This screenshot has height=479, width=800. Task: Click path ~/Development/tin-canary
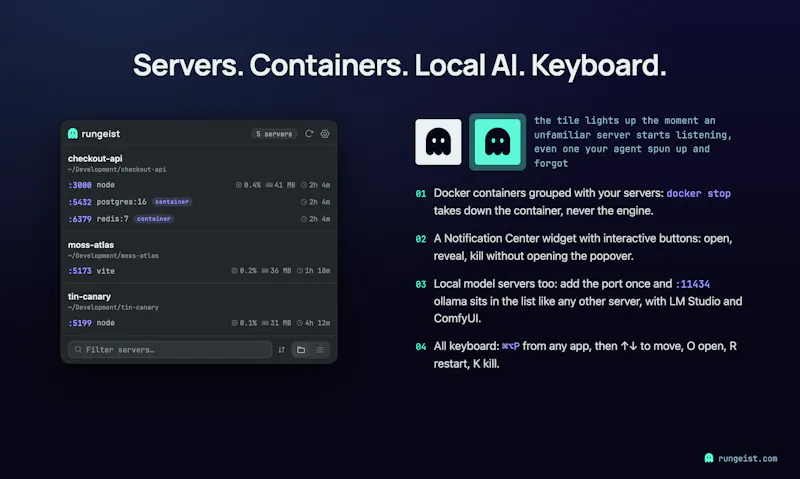[x=113, y=308]
